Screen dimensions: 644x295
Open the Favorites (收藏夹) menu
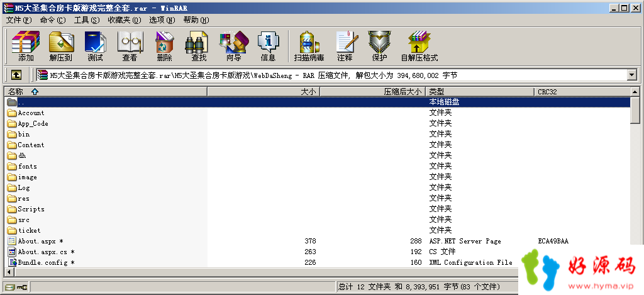125,19
